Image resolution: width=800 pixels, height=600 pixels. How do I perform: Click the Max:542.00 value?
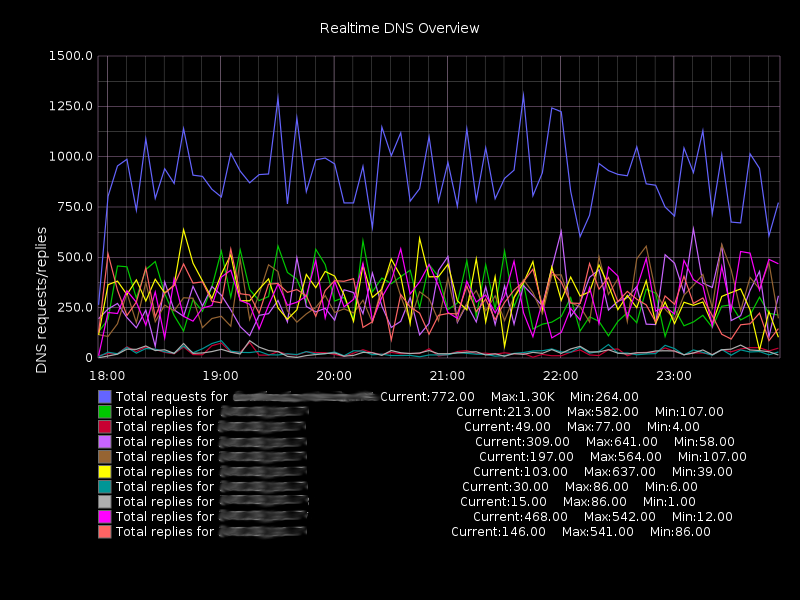620,516
